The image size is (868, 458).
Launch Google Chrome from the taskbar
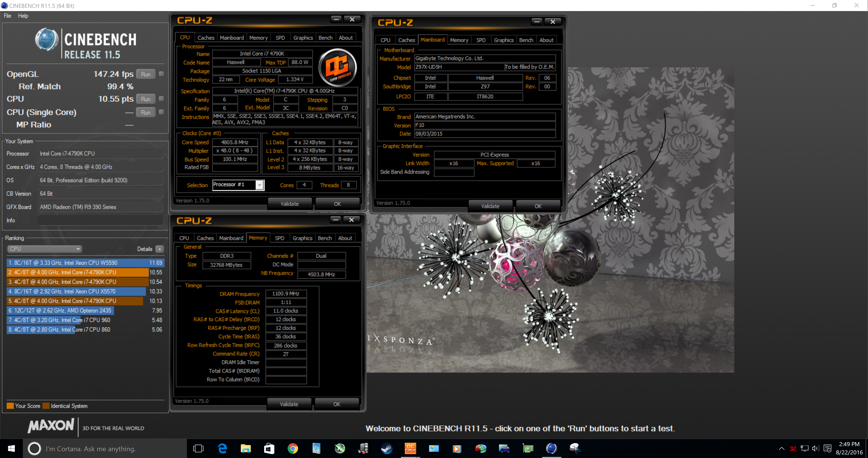[292, 448]
